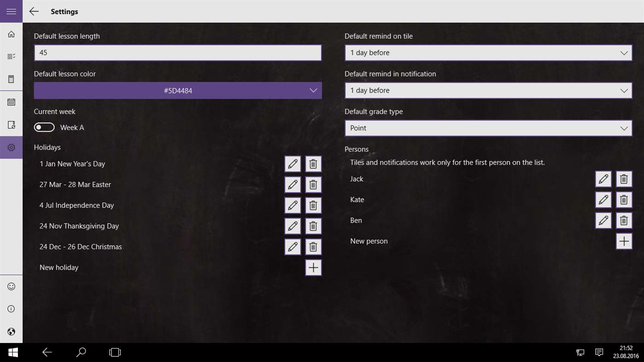Select the '24 Nov Thanksgiving Day' text
The height and width of the screenshot is (362, 644).
[79, 226]
